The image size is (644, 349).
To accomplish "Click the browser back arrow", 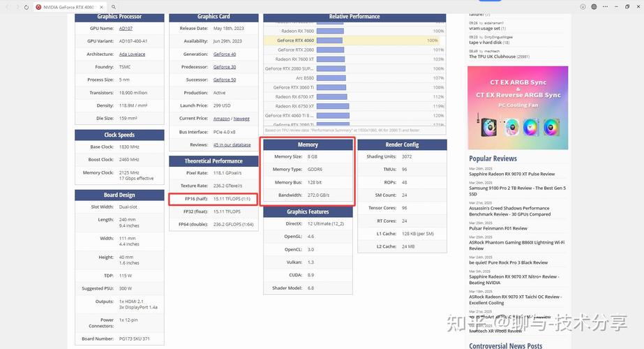I will 7,6.
